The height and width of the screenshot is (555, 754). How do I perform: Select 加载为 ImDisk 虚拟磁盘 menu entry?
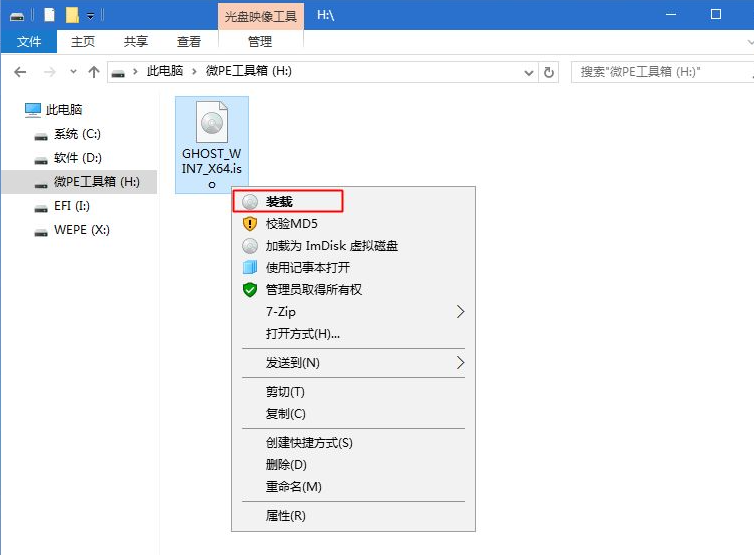(353, 246)
